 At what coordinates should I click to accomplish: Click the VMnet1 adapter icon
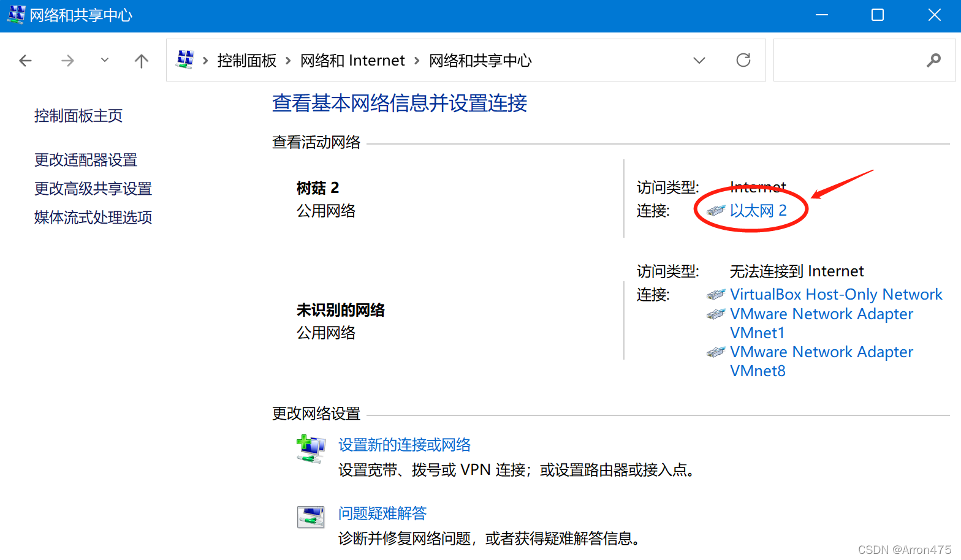pyautogui.click(x=715, y=315)
